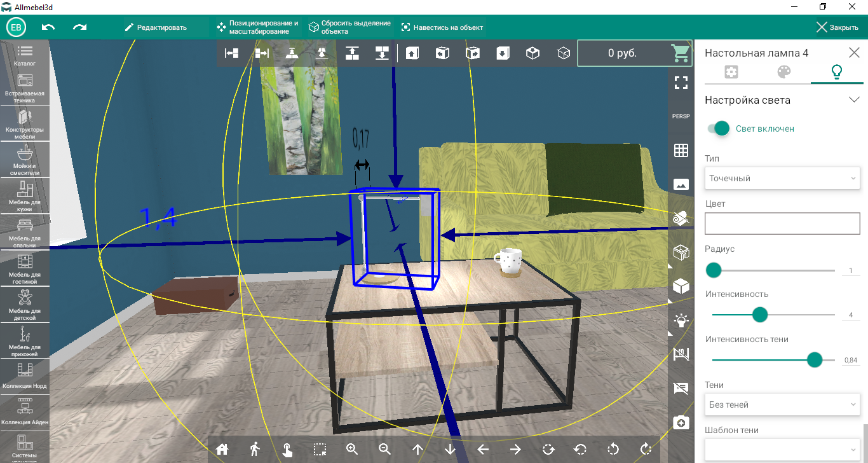Open the floor covering roll icon
This screenshot has height=463, width=868.
pyautogui.click(x=681, y=219)
